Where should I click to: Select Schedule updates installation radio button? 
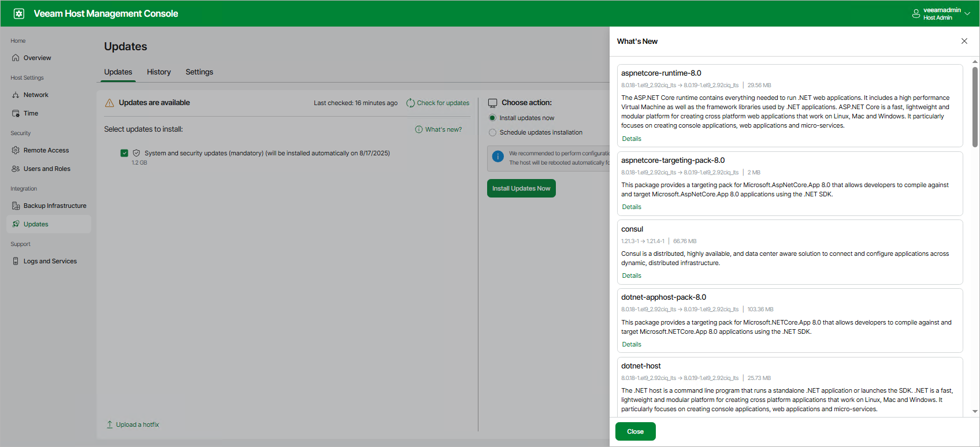pyautogui.click(x=492, y=132)
